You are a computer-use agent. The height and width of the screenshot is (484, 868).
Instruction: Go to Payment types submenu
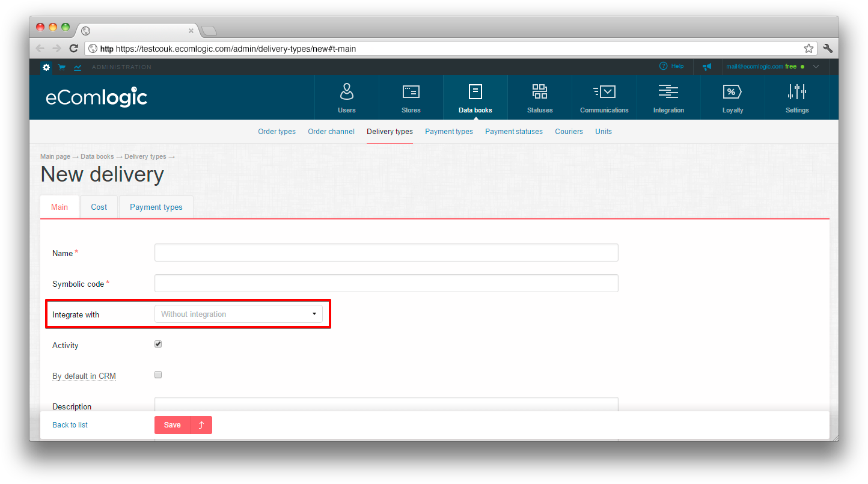[x=449, y=132]
